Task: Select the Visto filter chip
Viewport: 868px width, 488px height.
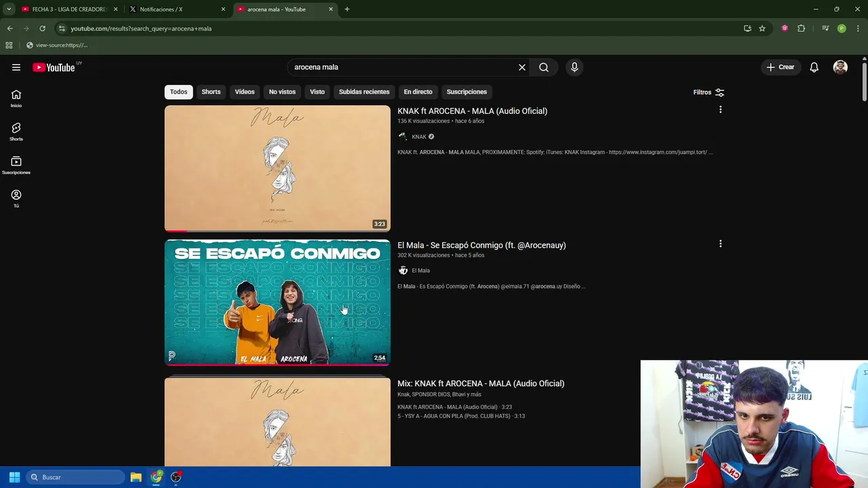Action: click(317, 91)
